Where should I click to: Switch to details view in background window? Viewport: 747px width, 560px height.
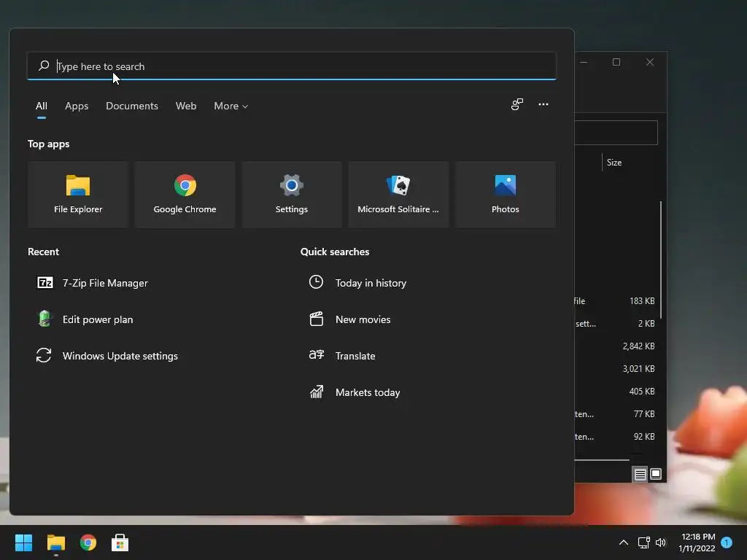coord(640,474)
